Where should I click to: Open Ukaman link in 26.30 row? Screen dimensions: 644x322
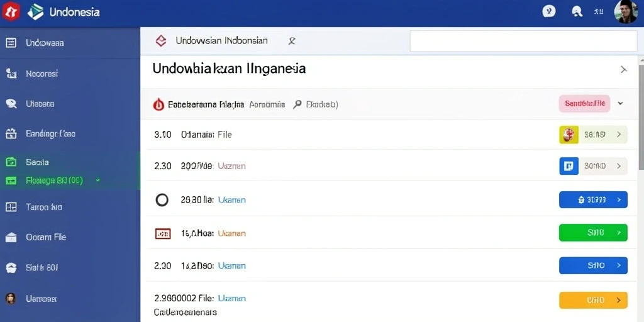click(231, 200)
